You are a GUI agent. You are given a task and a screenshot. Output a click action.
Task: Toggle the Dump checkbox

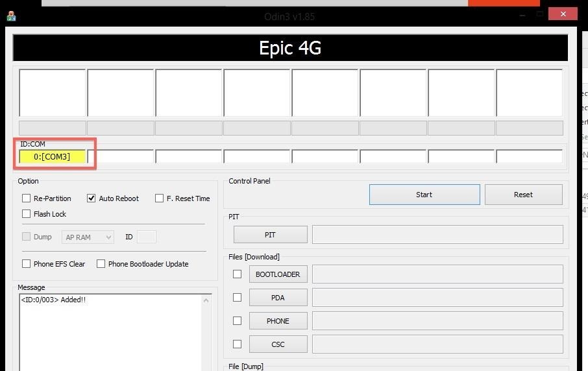(26, 237)
